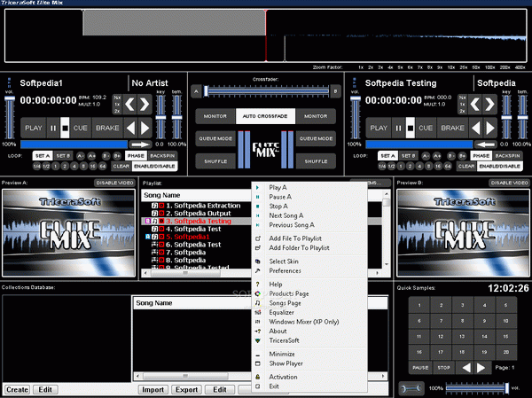
Task: Toggle deck A ENABLE/DISABLE loop button
Action: tap(154, 167)
